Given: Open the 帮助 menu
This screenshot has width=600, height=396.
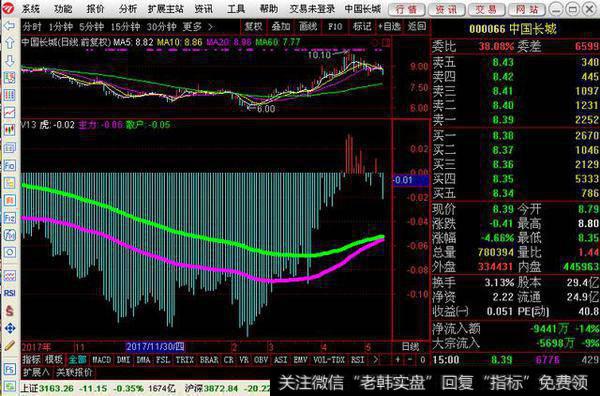Looking at the screenshot, I should click(x=269, y=9).
